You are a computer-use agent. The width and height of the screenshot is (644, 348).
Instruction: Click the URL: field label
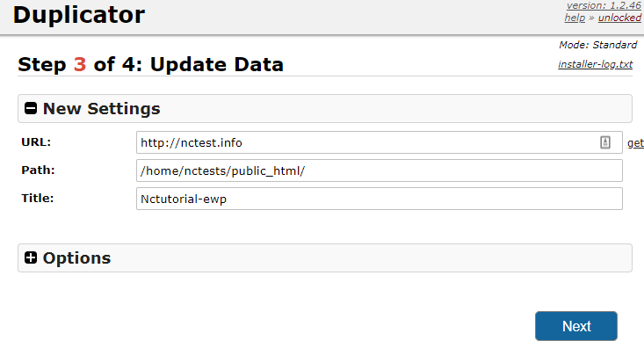pos(36,142)
